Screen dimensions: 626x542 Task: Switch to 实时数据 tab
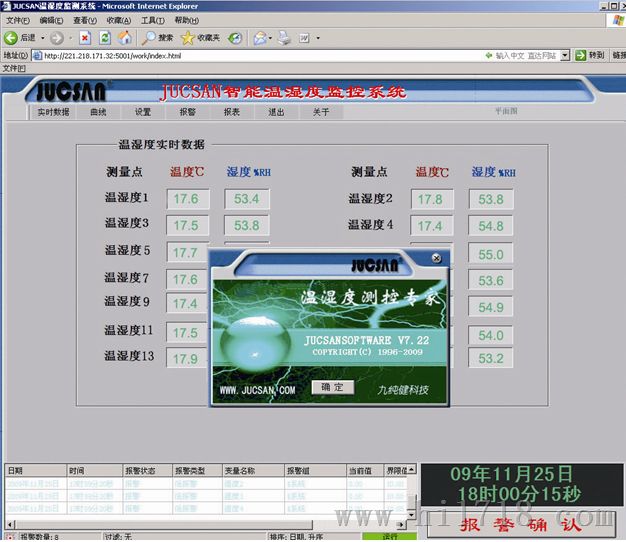point(53,112)
